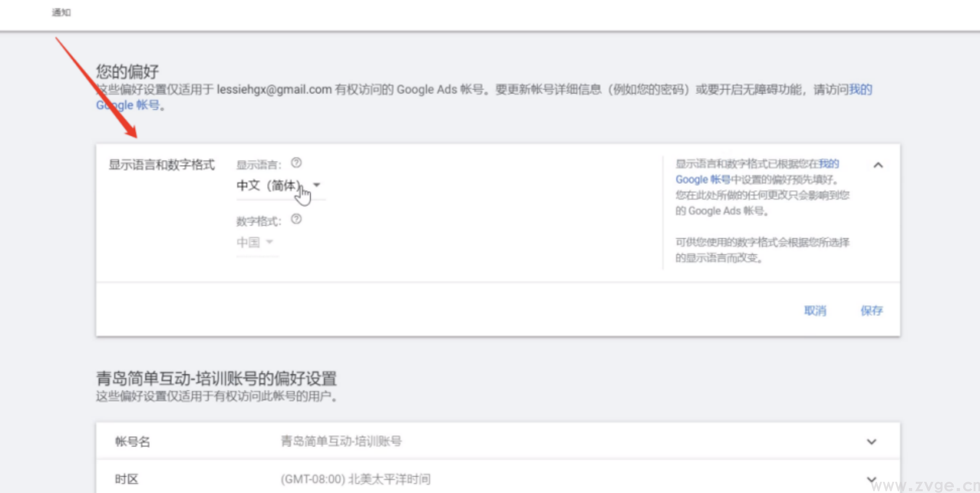Image resolution: width=980 pixels, height=493 pixels.
Task: Click the account name 青岛简单互动-培训账号
Action: 342,441
